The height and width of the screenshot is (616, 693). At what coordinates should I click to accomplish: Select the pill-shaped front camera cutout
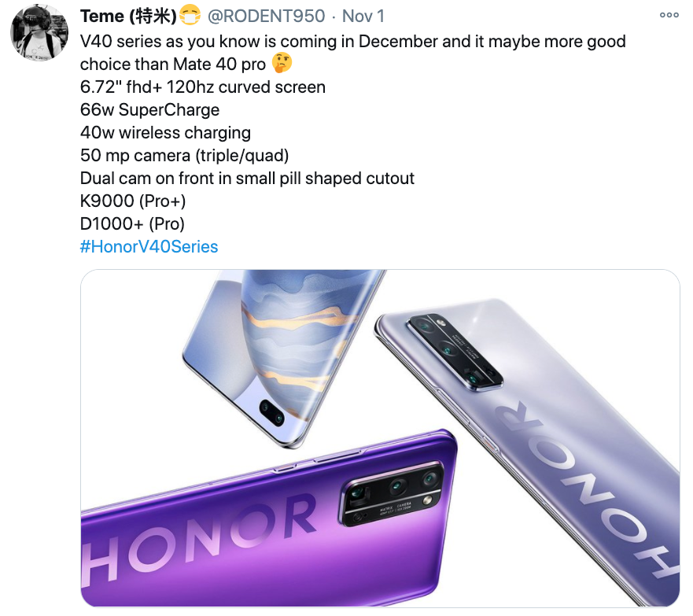(x=272, y=411)
